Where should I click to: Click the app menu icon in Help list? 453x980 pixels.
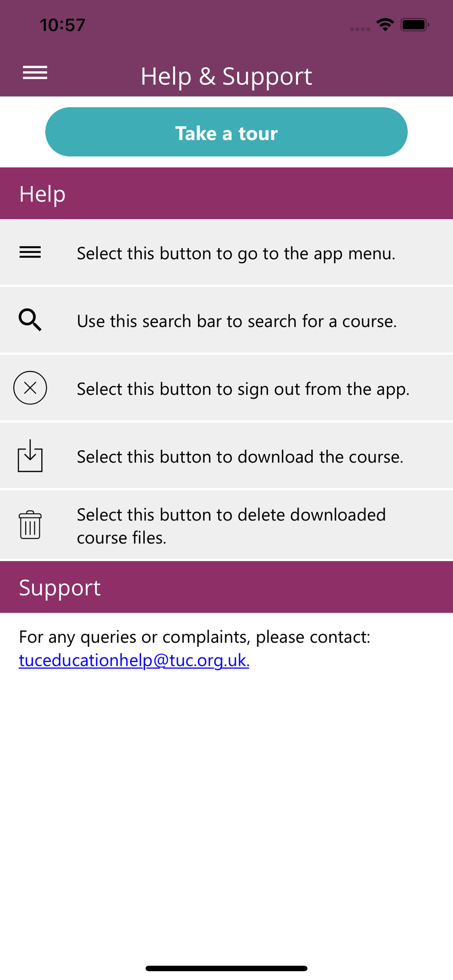point(30,252)
